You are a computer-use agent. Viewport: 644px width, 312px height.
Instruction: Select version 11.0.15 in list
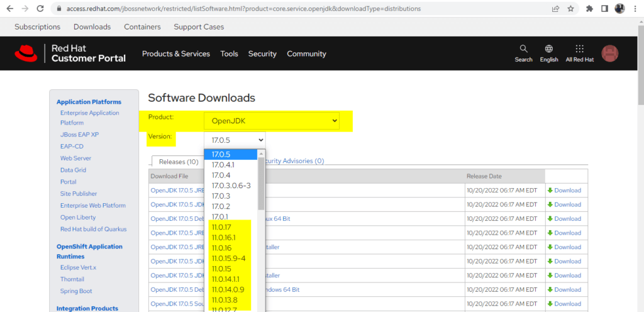pos(230,269)
